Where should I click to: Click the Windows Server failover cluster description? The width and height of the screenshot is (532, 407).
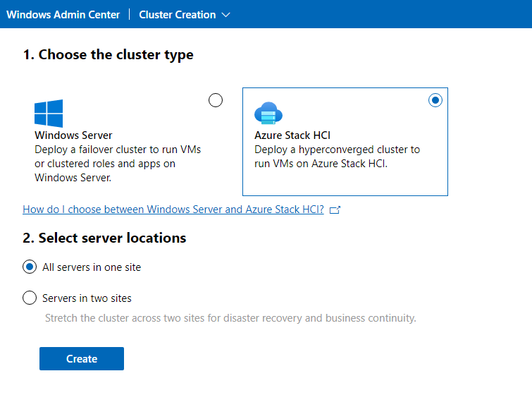click(x=117, y=164)
